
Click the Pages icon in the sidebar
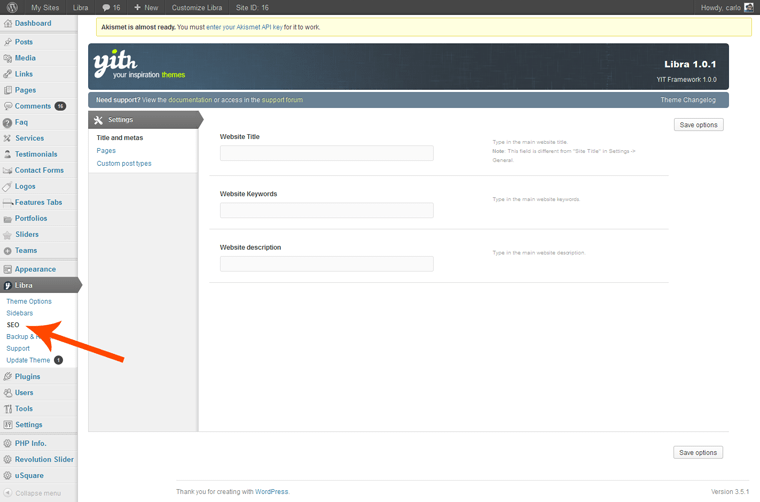pos(7,90)
